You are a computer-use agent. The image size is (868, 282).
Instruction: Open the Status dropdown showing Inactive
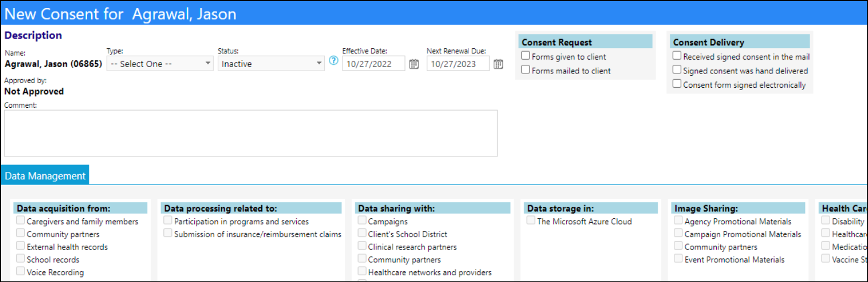271,64
